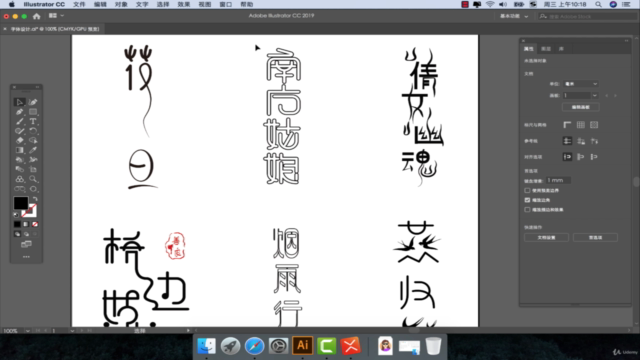The image size is (640, 360).
Task: Toggle smart guides icon
Action: [594, 141]
